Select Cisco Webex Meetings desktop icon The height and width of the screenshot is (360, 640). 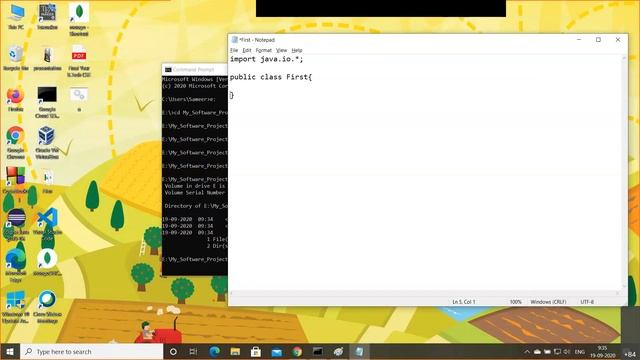47,307
